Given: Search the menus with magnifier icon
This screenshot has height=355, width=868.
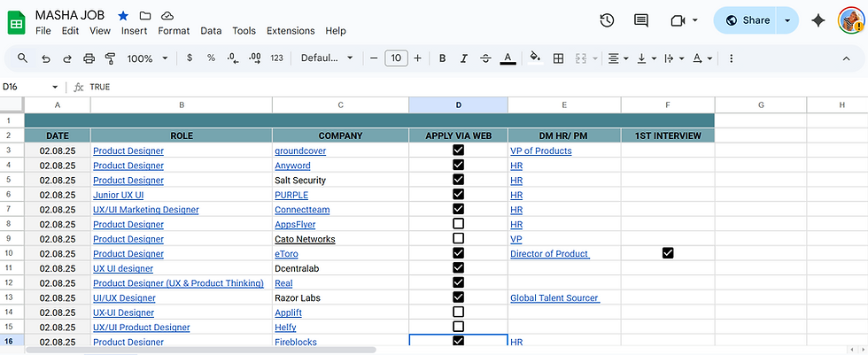Looking at the screenshot, I should click(x=23, y=58).
